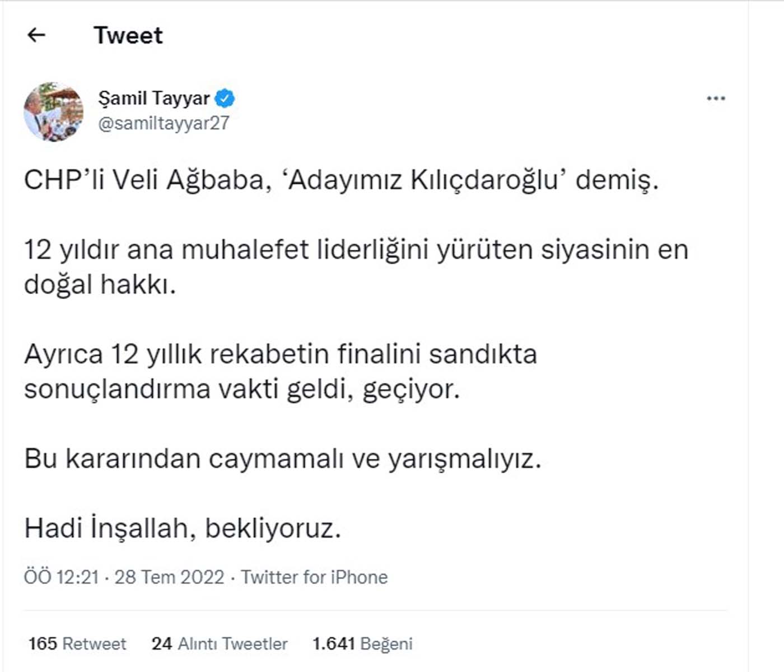Click the back arrow to return
Viewport: 784px width, 672px height.
pos(35,35)
